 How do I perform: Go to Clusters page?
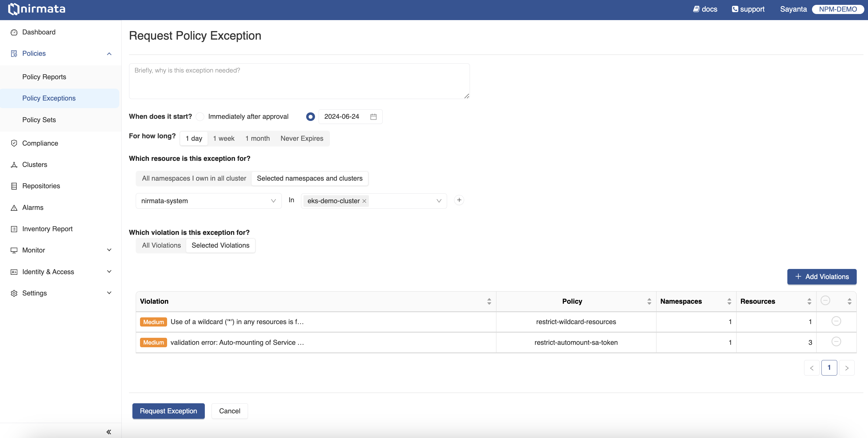(x=35, y=164)
